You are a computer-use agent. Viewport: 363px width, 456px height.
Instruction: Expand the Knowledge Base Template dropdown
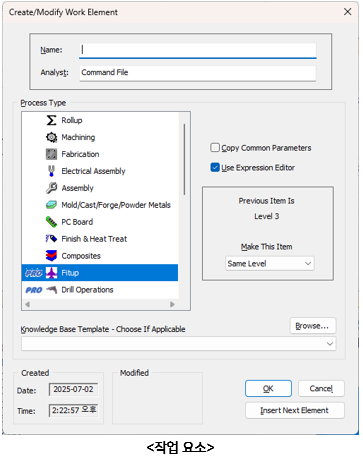click(x=178, y=344)
